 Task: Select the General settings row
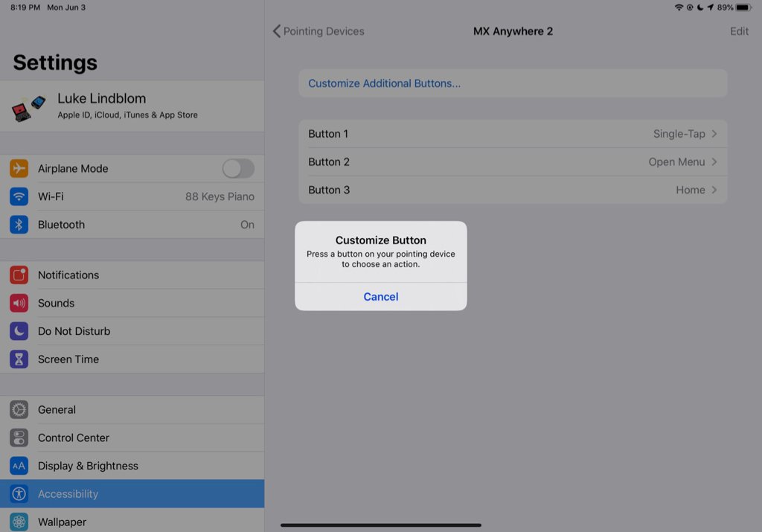pyautogui.click(x=132, y=409)
